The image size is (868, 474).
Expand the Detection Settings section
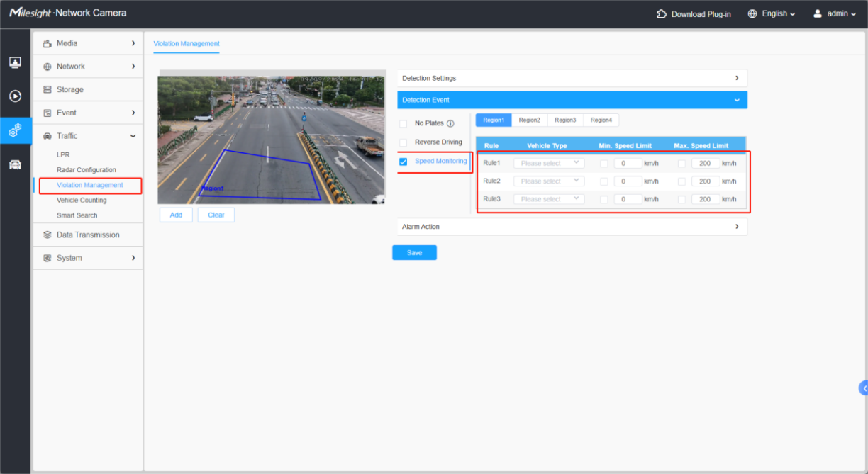572,78
